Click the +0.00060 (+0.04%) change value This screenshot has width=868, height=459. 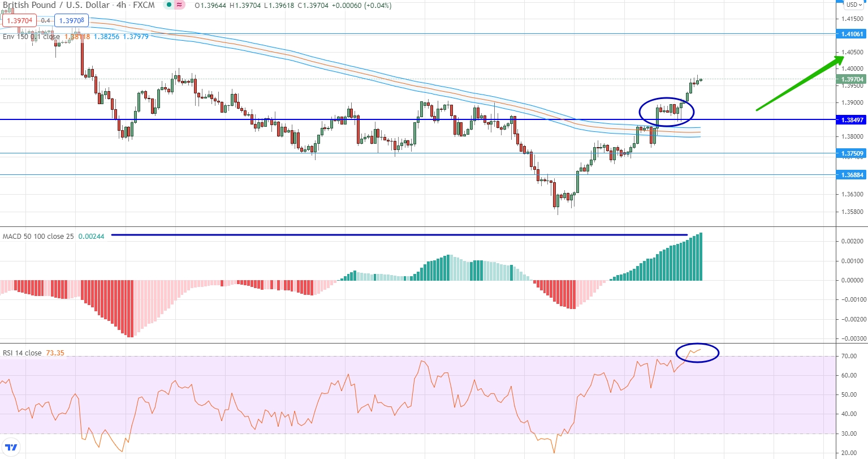pyautogui.click(x=363, y=6)
